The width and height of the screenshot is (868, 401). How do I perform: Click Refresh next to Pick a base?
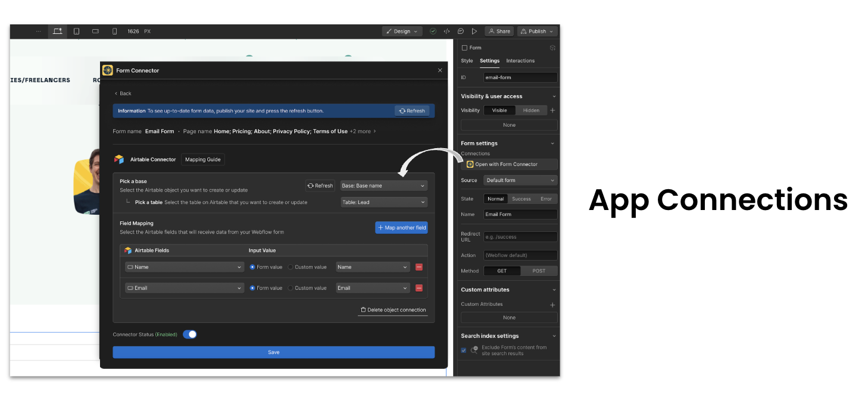point(320,186)
